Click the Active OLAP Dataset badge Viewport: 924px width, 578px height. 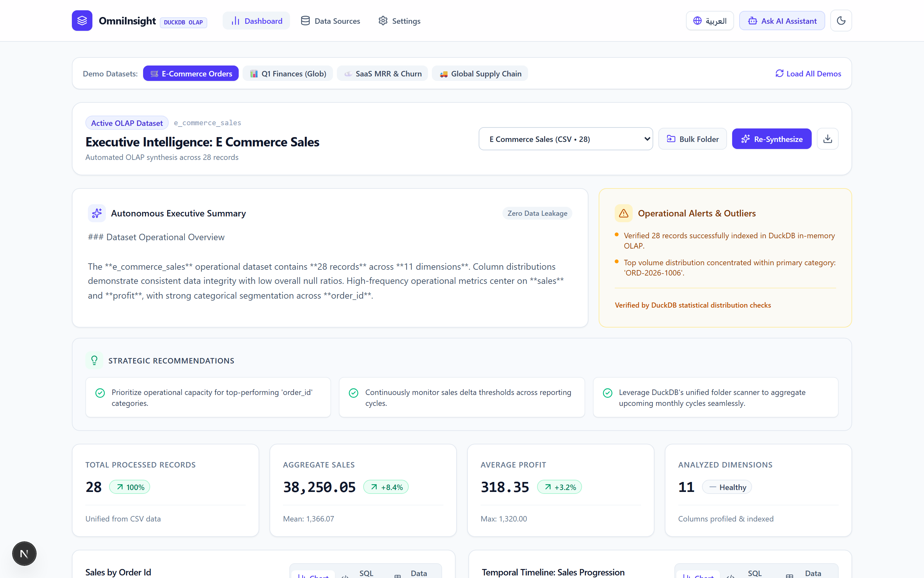127,123
